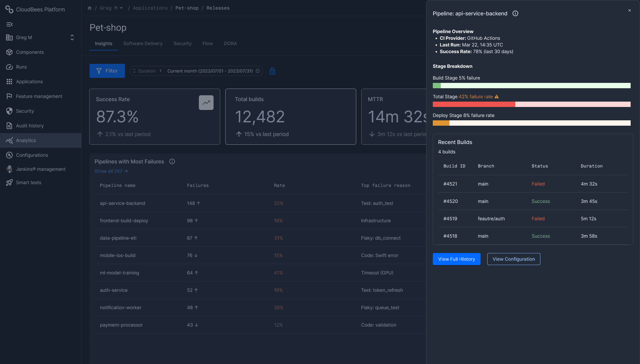The image size is (640, 364).
Task: Select build #4519 row in Recent Builds
Action: 533,219
